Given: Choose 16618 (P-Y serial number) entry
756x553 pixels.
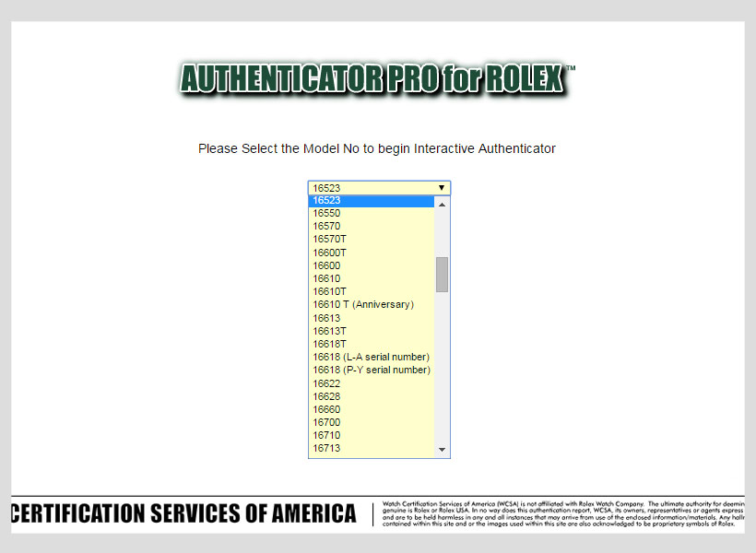Looking at the screenshot, I should click(x=372, y=371).
